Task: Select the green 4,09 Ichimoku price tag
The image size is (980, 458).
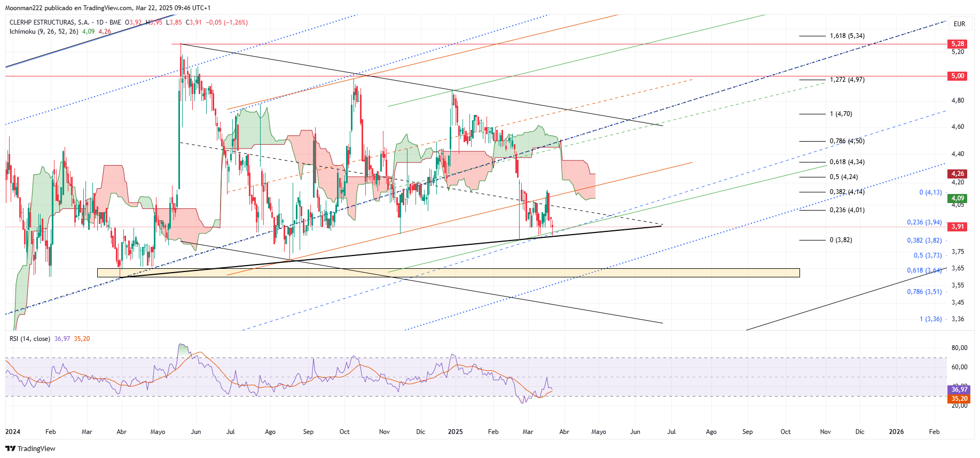Action: [x=958, y=198]
